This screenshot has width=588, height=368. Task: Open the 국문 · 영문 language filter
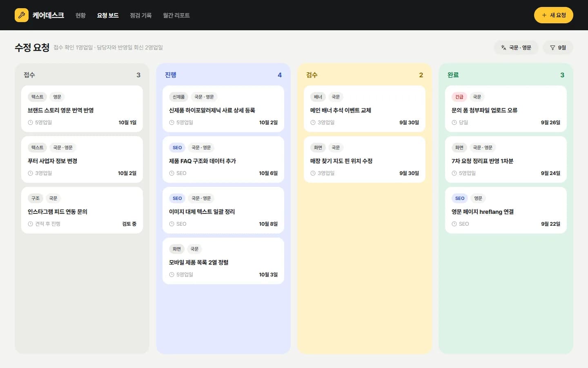516,47
